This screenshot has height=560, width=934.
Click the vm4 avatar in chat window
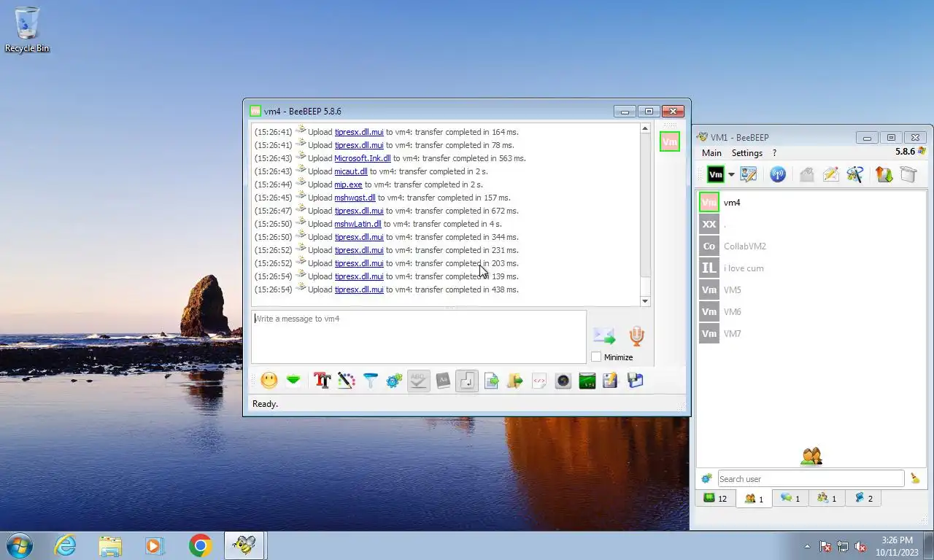(x=669, y=141)
